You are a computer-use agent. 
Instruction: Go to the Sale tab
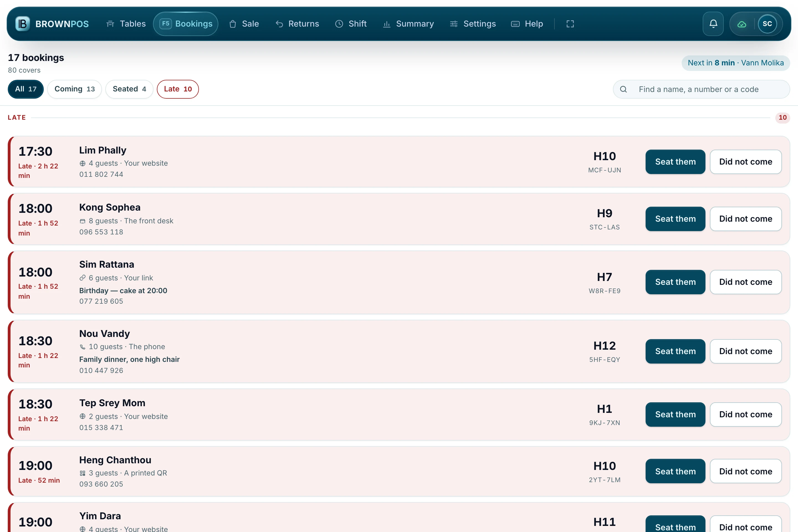pos(244,24)
